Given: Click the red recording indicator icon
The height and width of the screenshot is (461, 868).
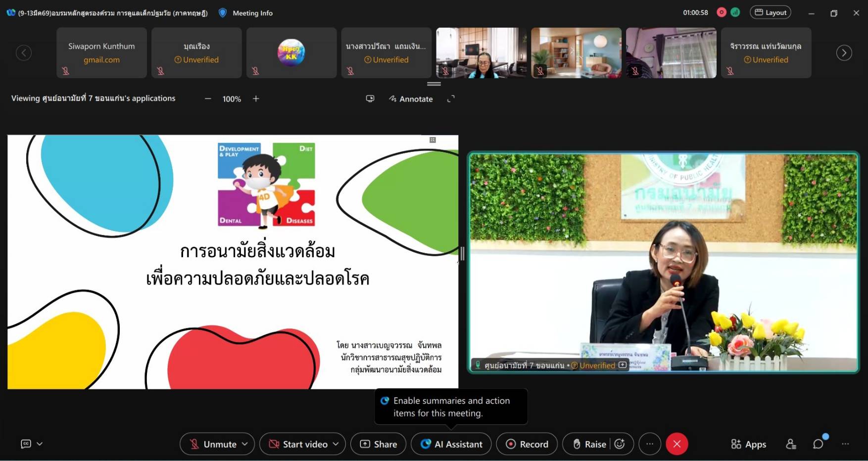Looking at the screenshot, I should point(722,12).
